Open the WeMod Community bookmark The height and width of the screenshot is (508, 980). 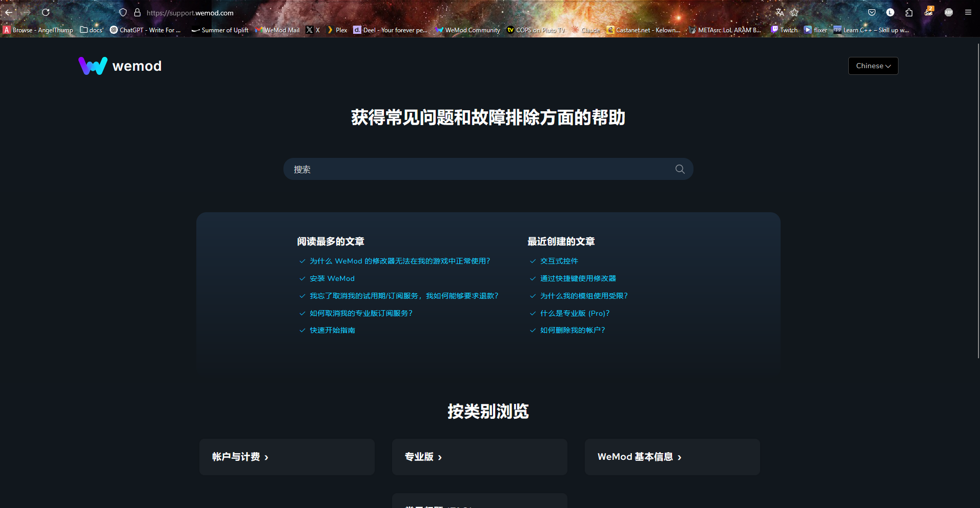468,30
